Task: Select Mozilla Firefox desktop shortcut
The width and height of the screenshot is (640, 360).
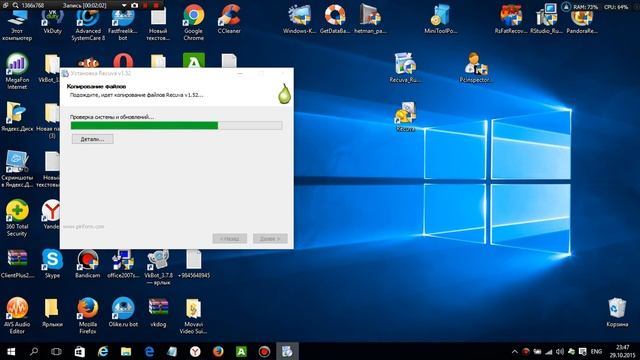Action: click(x=88, y=316)
